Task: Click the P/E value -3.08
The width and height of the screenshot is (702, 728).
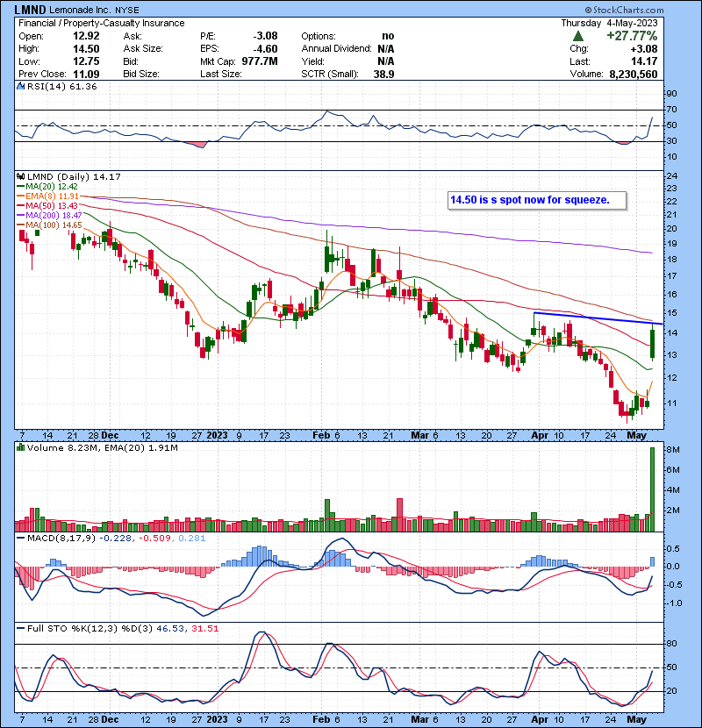Action: pos(265,36)
